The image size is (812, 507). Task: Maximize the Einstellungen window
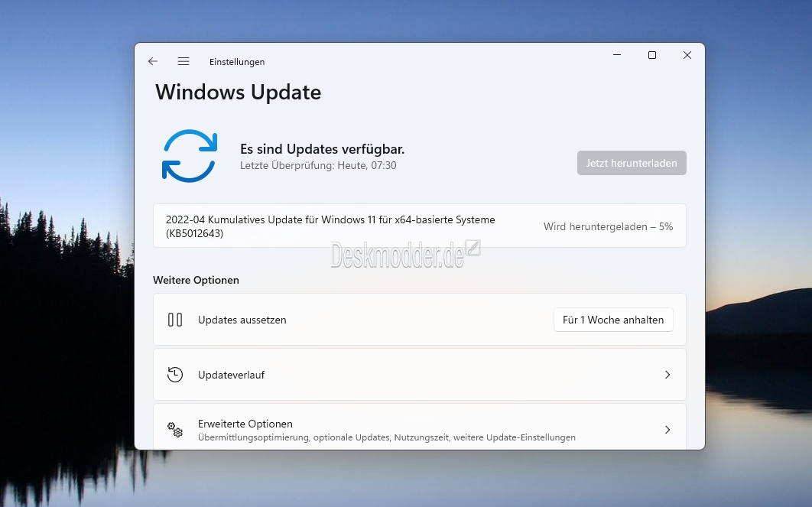pos(652,55)
